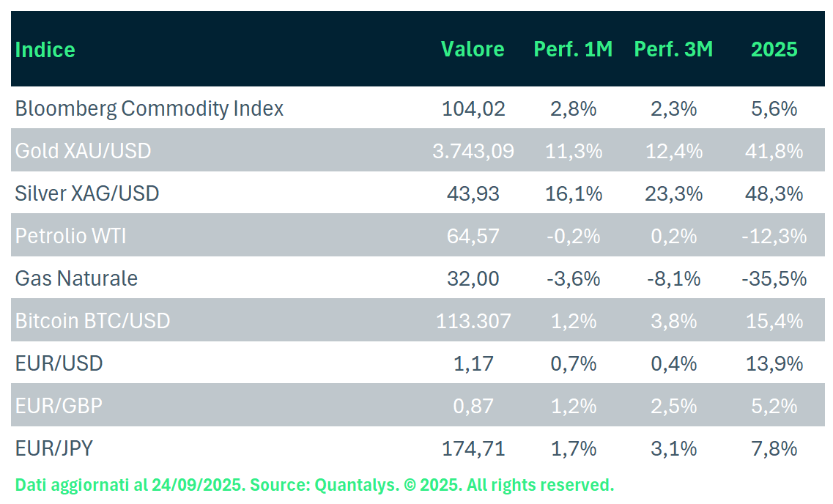Click the Gold XAU/USD row label
Image resolution: width=833 pixels, height=504 pixels.
[84, 152]
